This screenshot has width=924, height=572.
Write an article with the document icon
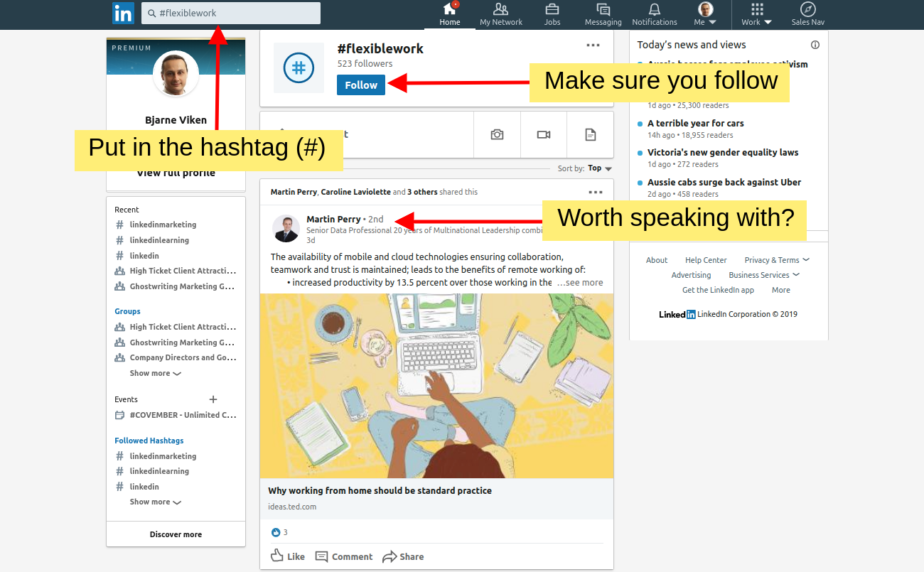[x=590, y=134]
